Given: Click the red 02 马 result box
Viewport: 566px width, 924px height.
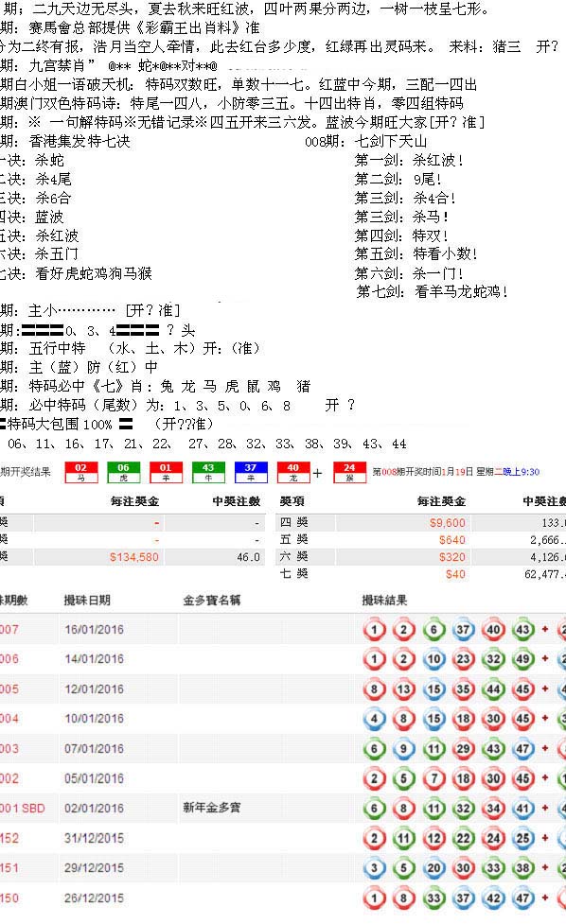Looking at the screenshot, I should (80, 472).
